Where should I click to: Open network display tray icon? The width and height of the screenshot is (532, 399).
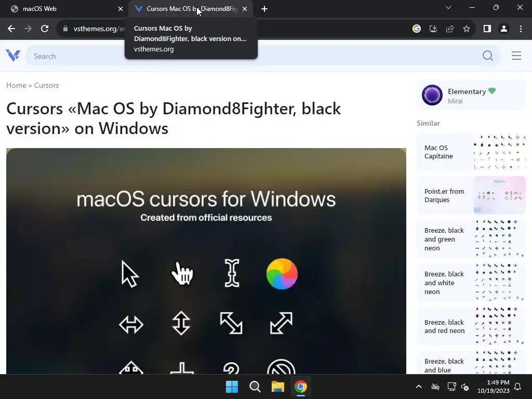tap(451, 387)
